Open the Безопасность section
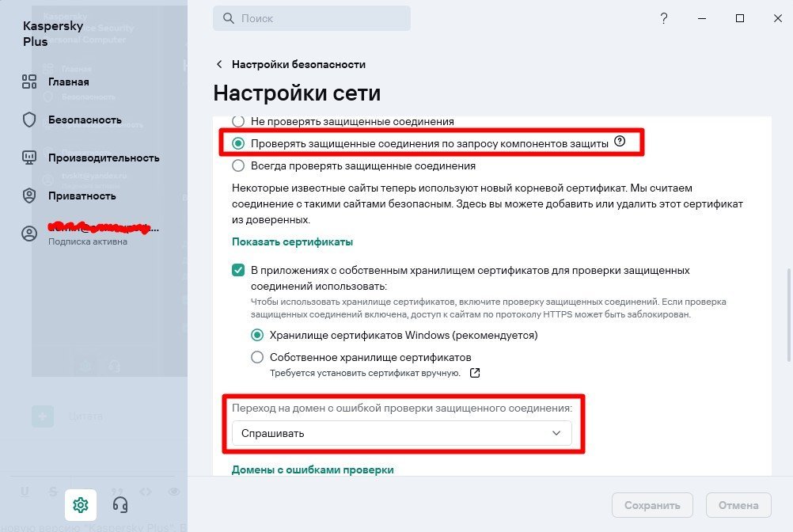This screenshot has width=793, height=532. [85, 120]
